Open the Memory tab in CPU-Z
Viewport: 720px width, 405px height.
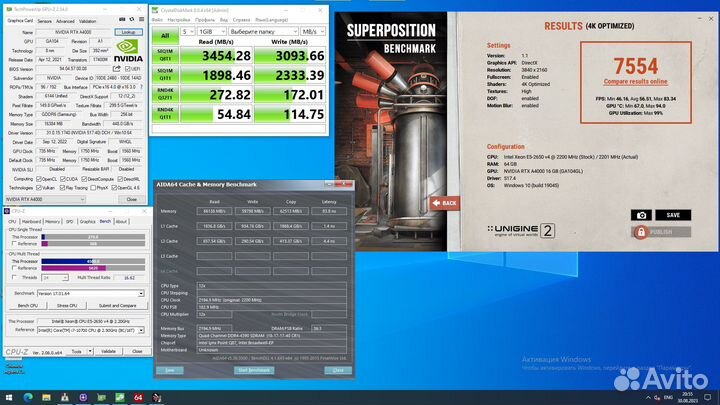[x=52, y=221]
